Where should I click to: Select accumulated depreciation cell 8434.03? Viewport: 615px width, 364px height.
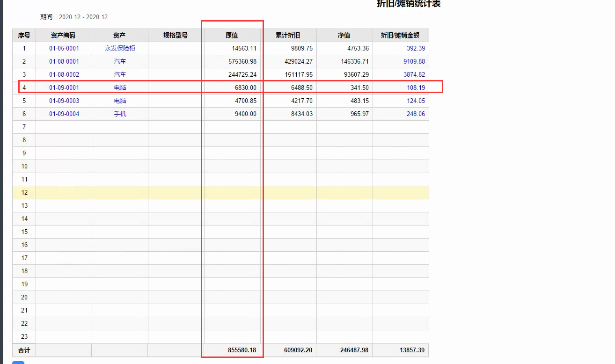pos(288,114)
